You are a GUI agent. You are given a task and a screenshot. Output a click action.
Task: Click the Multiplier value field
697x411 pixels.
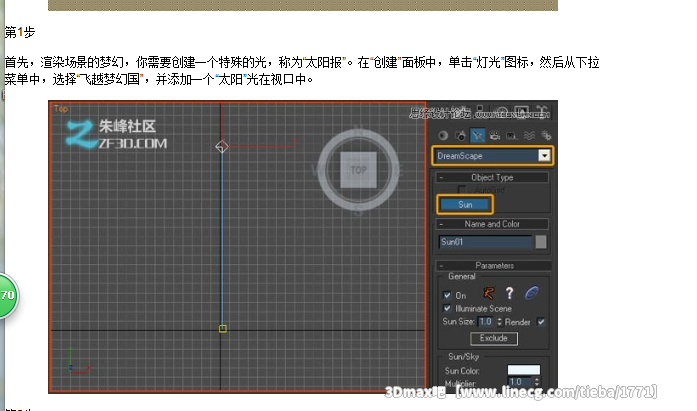click(521, 382)
